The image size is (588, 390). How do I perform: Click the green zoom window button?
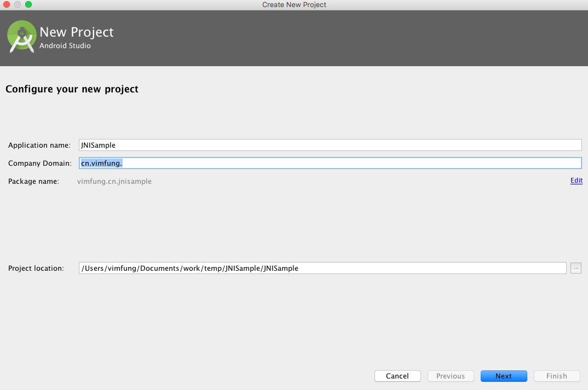click(28, 4)
